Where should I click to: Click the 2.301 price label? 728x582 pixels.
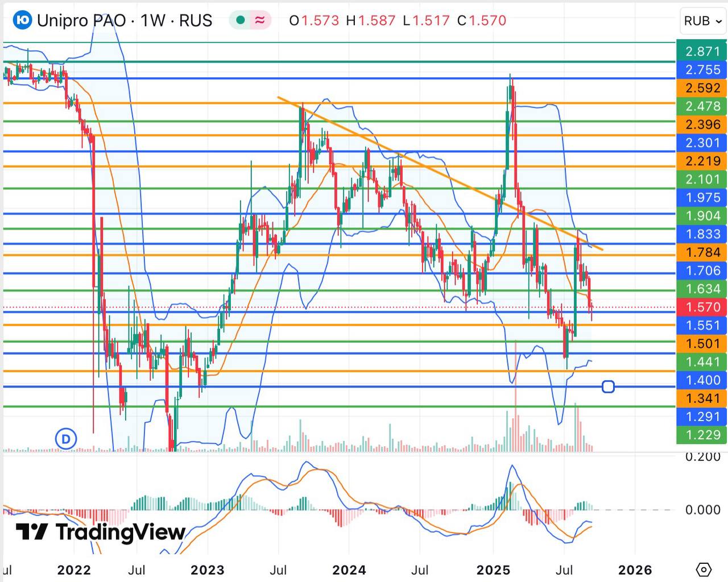click(x=702, y=142)
